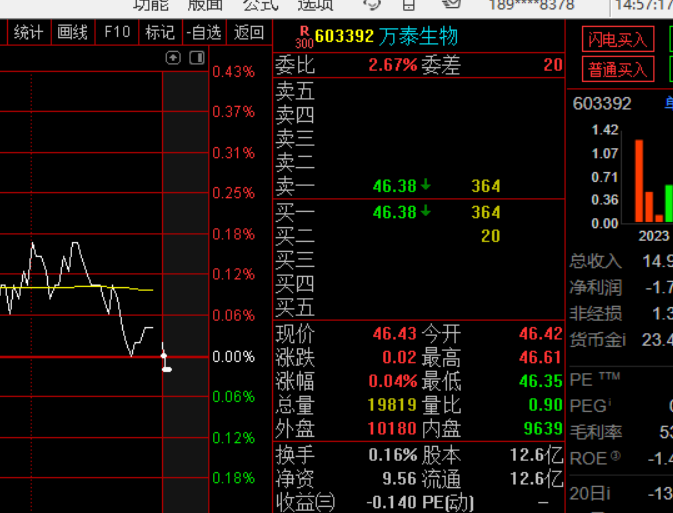Viewport: 673px width, 513px height.
Task: Click the circled 3 mark next to ROE
Action: pos(615,456)
